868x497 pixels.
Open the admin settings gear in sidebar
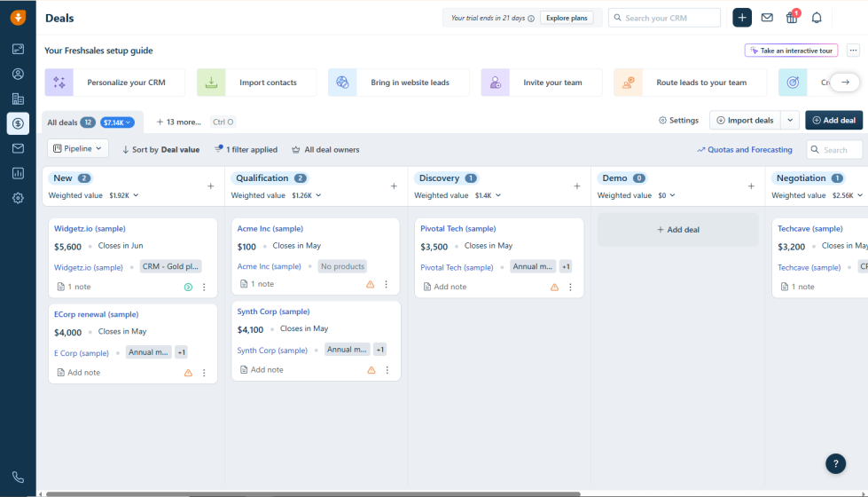point(18,198)
